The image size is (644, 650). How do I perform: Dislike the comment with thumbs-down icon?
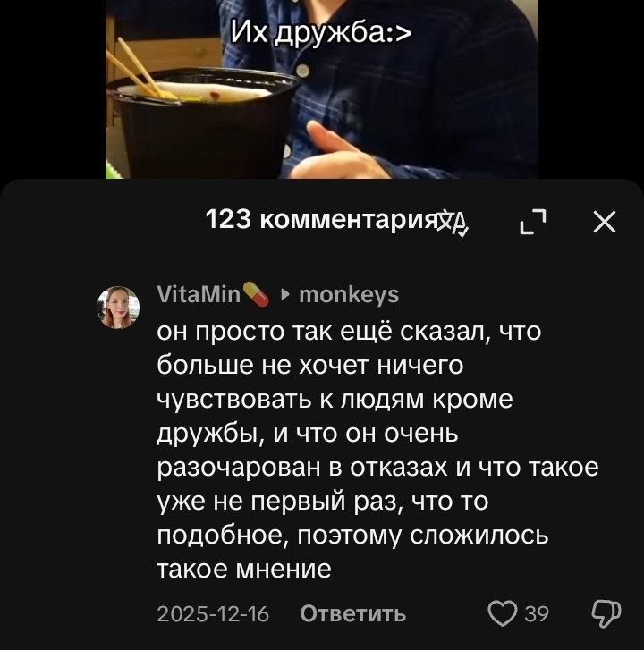click(x=606, y=613)
